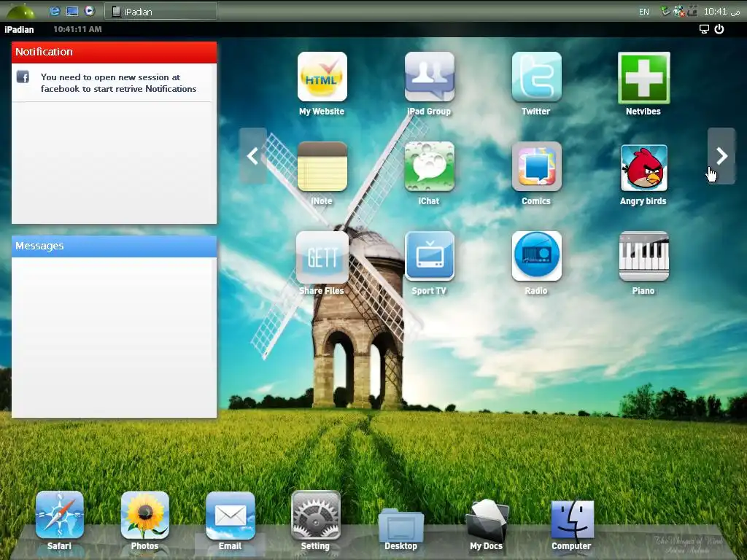Launch the Twitter app
The height and width of the screenshot is (560, 747).
(x=536, y=77)
